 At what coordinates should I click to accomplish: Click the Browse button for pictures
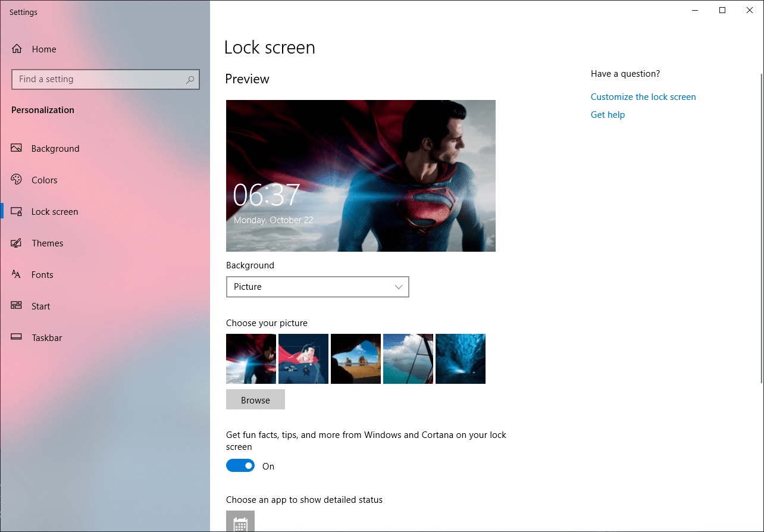point(255,399)
